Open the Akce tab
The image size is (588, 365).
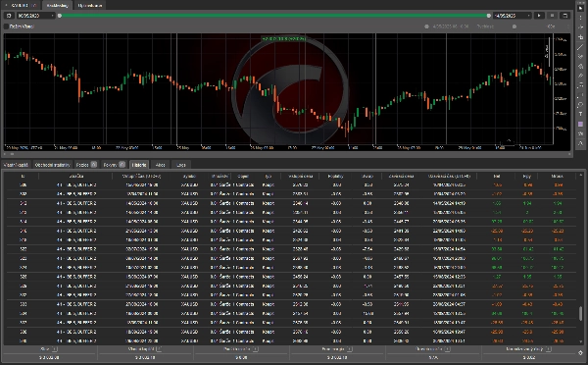click(x=160, y=165)
